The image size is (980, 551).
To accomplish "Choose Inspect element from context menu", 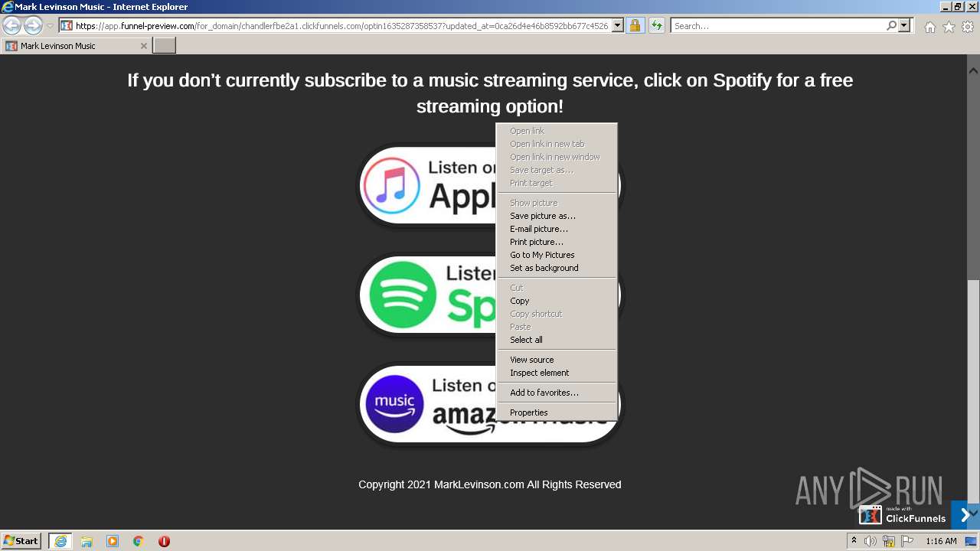I will [x=557, y=373].
